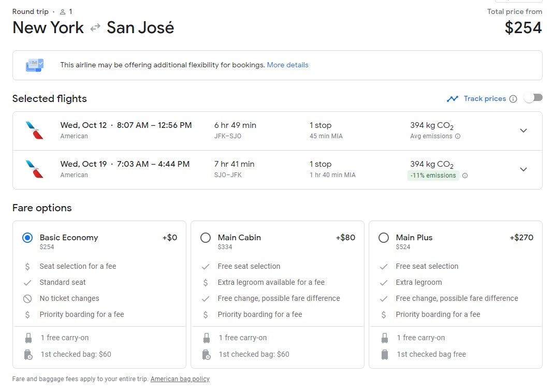
Task: Click the passenger count person icon
Action: point(63,12)
